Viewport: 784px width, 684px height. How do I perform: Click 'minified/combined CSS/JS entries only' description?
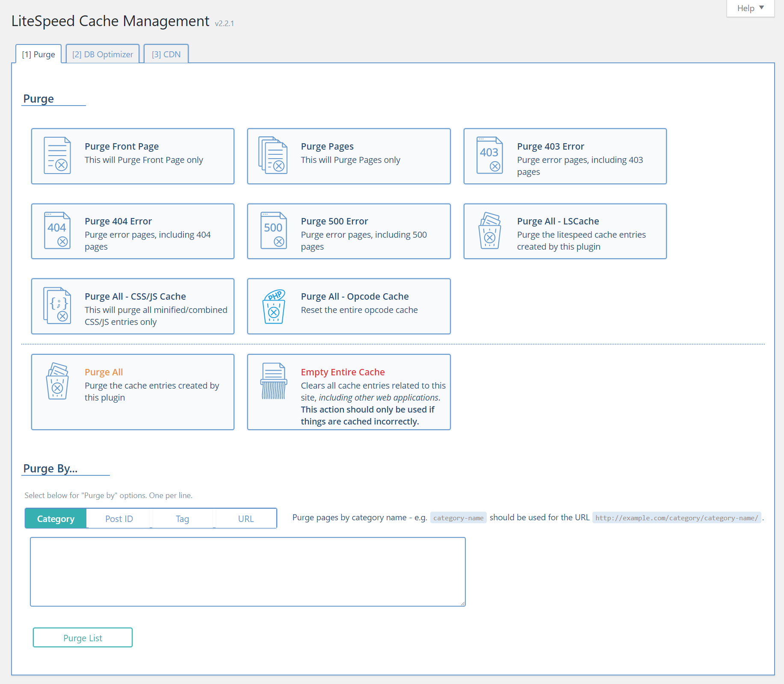point(156,316)
